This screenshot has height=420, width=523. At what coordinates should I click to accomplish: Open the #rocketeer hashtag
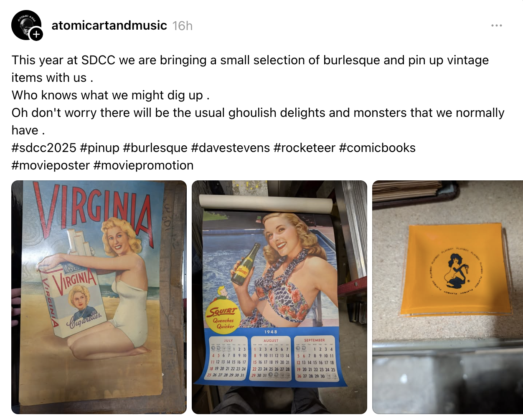[x=304, y=148]
